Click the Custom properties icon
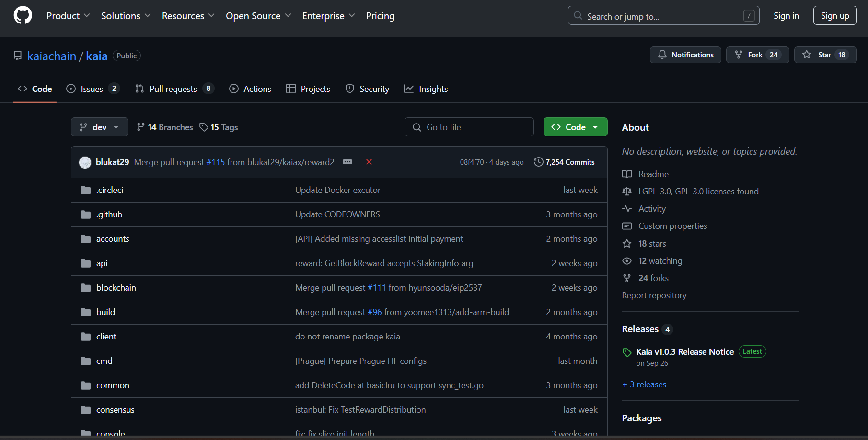The image size is (868, 440). point(627,226)
